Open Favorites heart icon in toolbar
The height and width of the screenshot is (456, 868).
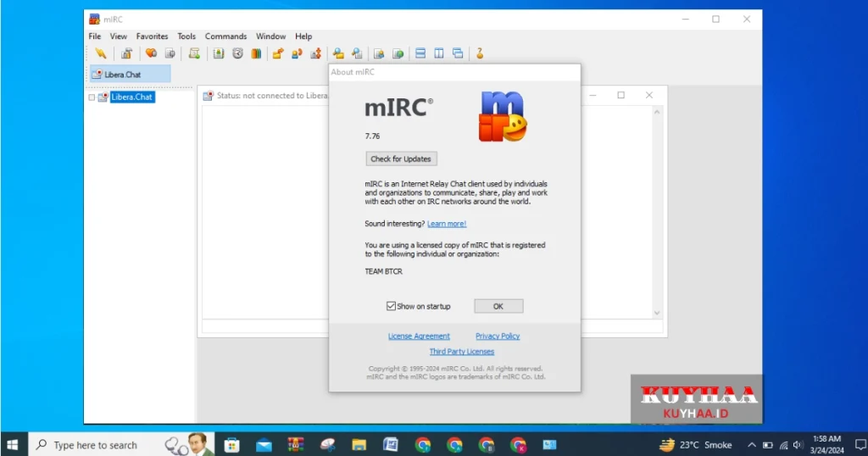tap(151, 53)
